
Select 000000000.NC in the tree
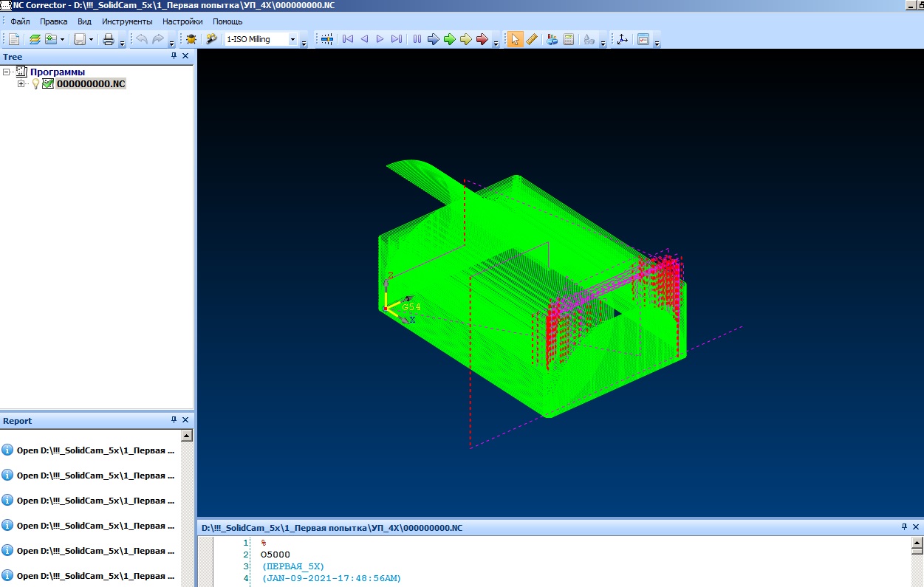point(91,84)
